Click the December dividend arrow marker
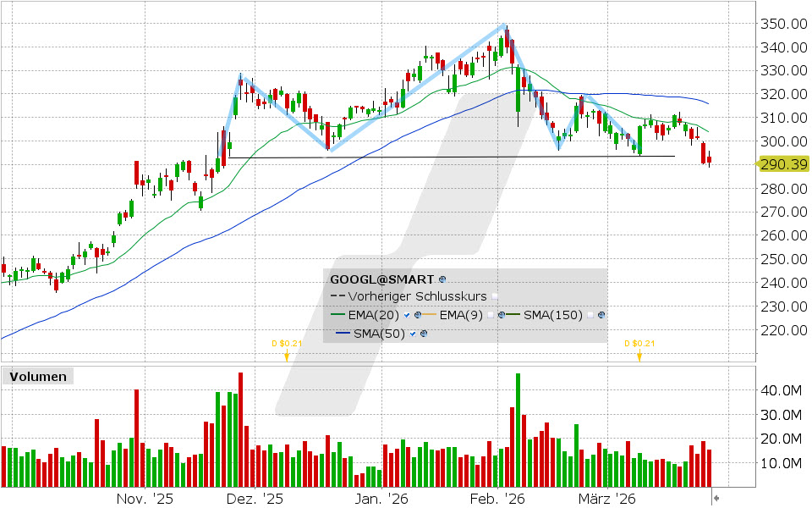 (x=288, y=354)
